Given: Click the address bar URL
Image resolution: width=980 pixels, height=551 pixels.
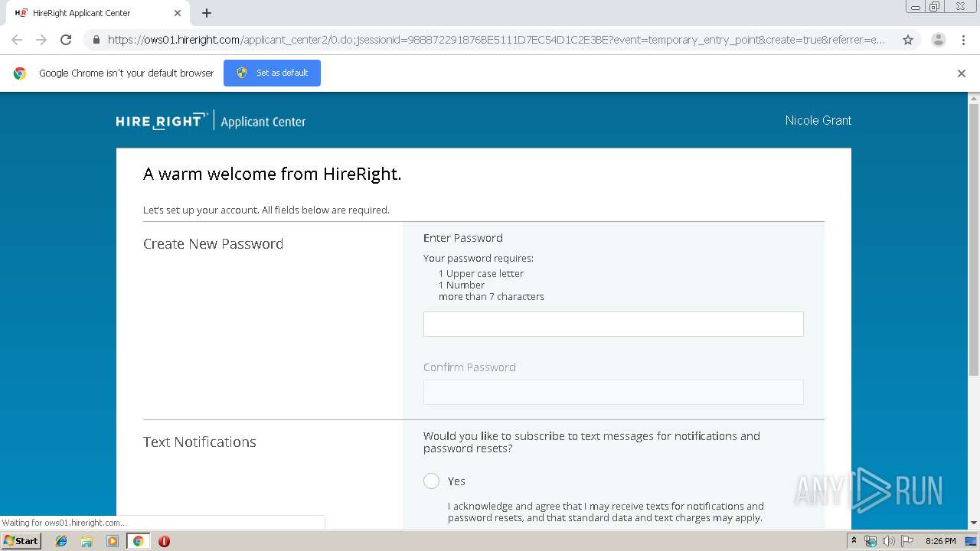Looking at the screenshot, I should (x=496, y=40).
